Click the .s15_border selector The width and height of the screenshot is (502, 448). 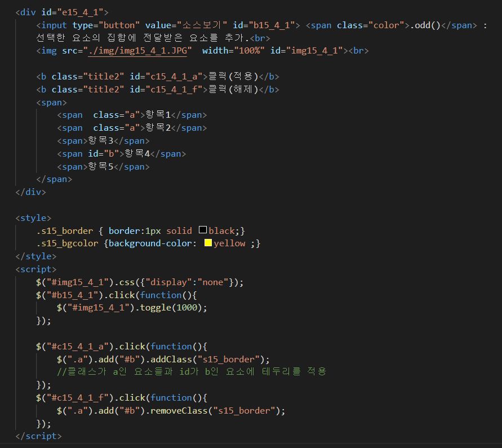pyautogui.click(x=65, y=230)
